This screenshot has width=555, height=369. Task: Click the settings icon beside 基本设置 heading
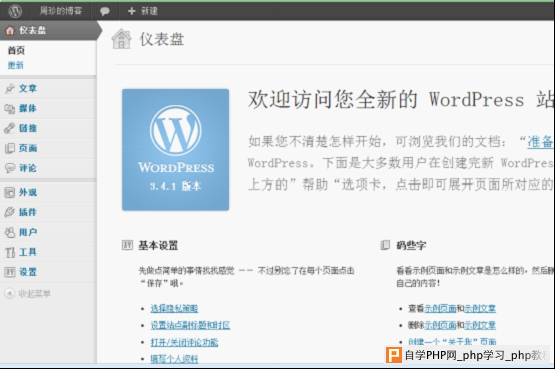click(x=127, y=245)
